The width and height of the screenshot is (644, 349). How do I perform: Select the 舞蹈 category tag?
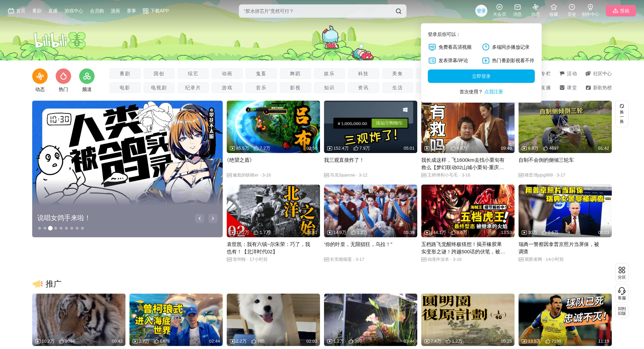click(x=296, y=73)
